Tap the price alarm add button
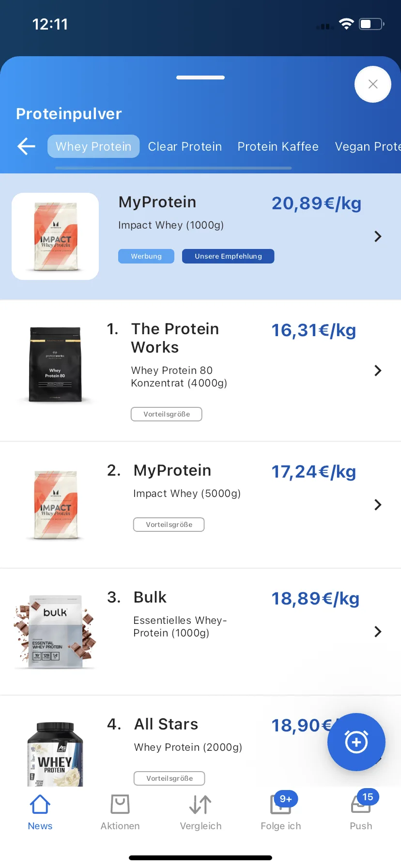 point(356,742)
